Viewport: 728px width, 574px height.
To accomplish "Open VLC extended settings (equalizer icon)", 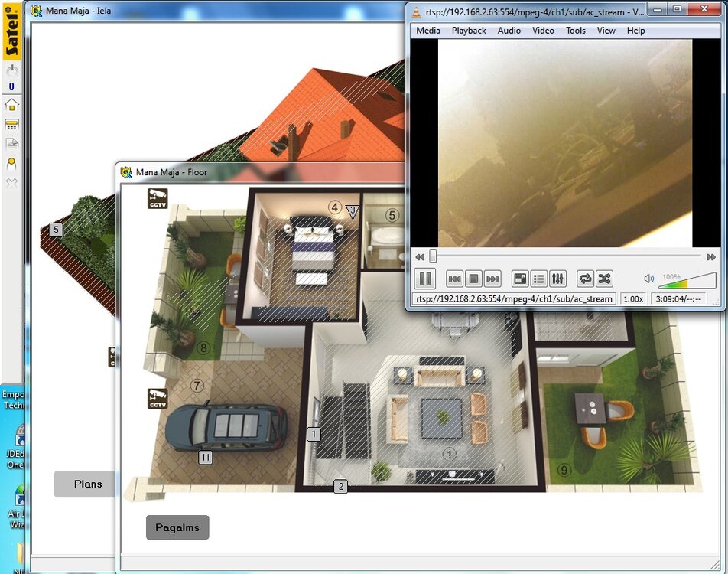I will click(557, 279).
